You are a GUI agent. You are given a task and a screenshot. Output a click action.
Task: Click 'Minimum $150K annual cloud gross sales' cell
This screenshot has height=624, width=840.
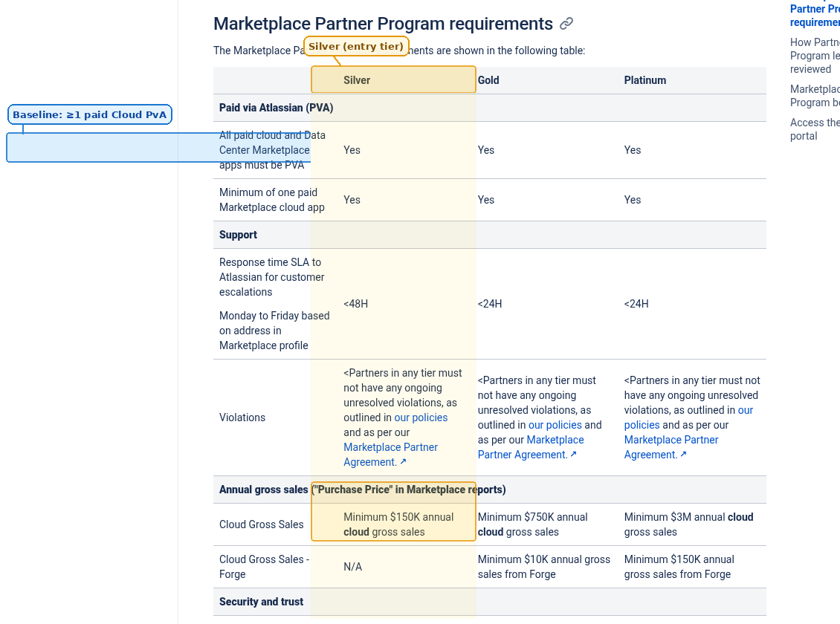click(398, 524)
